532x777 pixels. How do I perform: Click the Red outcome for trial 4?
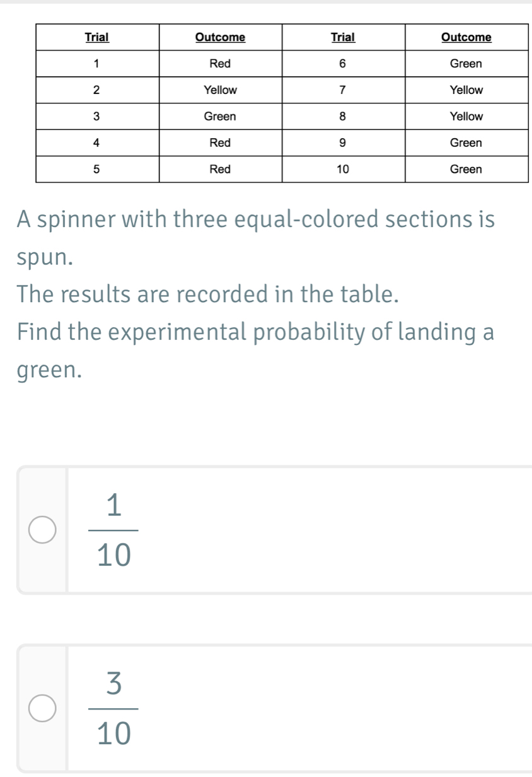pyautogui.click(x=220, y=143)
